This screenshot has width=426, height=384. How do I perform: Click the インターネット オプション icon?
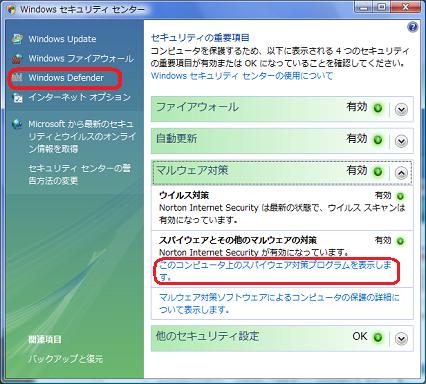pos(17,97)
